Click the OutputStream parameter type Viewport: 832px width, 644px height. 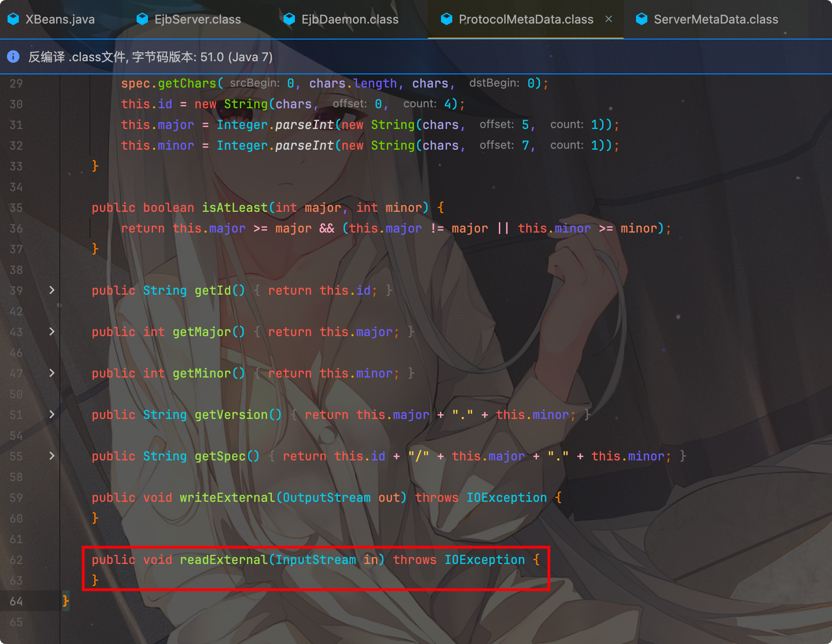coord(326,498)
